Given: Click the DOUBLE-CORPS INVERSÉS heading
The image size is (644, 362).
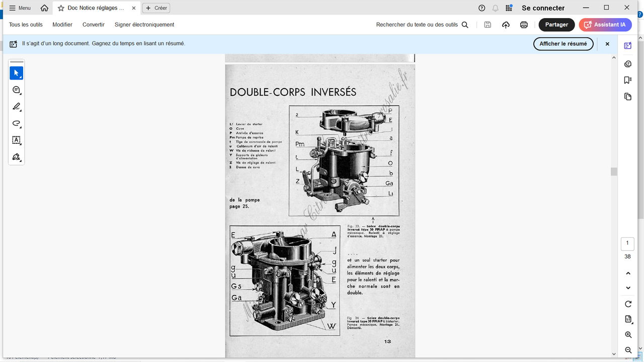Looking at the screenshot, I should 293,93.
